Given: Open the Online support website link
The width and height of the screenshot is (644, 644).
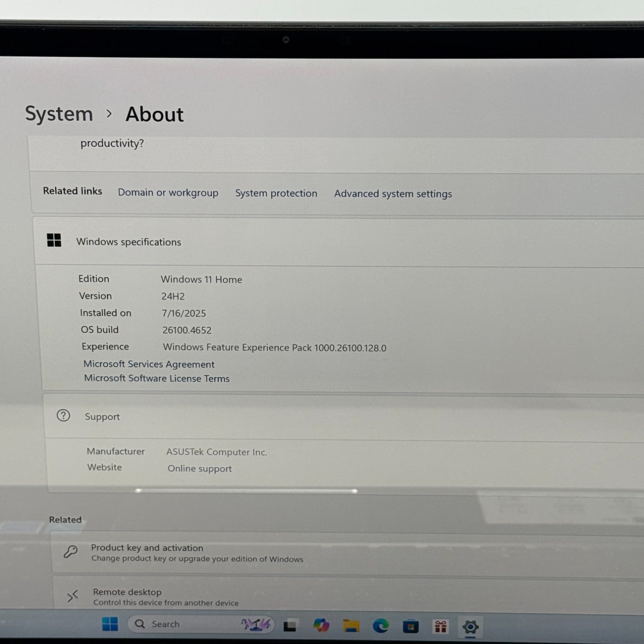Looking at the screenshot, I should tap(200, 468).
